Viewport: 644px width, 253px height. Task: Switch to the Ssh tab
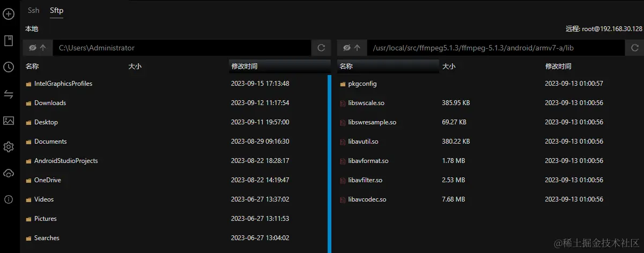(34, 10)
